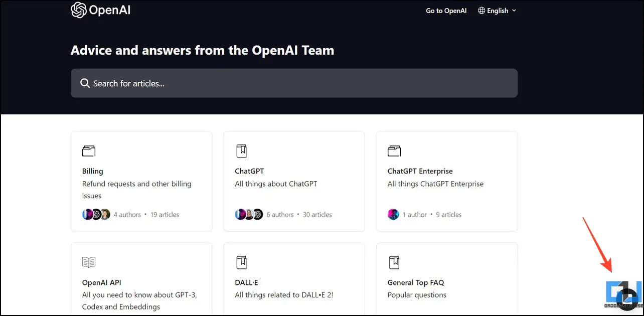The image size is (644, 316).
Task: Click 'All things related to DALL•E 2!' text
Action: [x=284, y=294]
